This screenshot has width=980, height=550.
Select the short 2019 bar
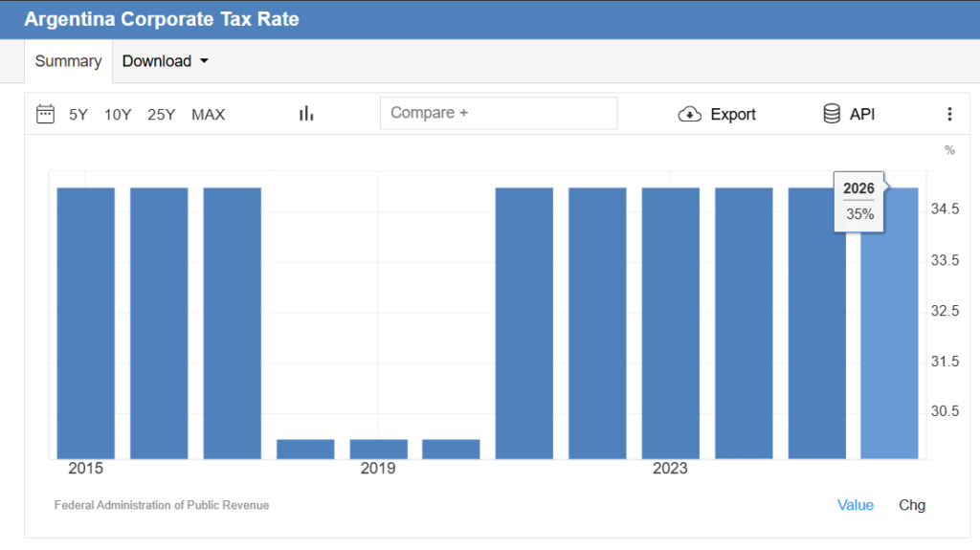coord(379,449)
